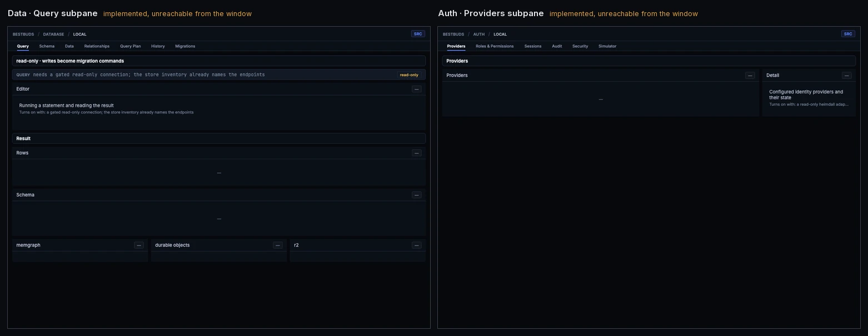Click the 'Data · Query subpane' title
The image size is (868, 336).
(x=53, y=13)
